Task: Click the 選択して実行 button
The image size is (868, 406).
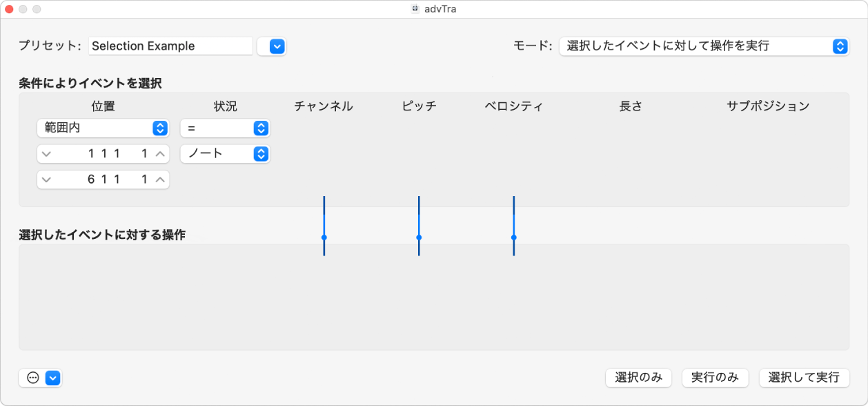Action: point(805,378)
